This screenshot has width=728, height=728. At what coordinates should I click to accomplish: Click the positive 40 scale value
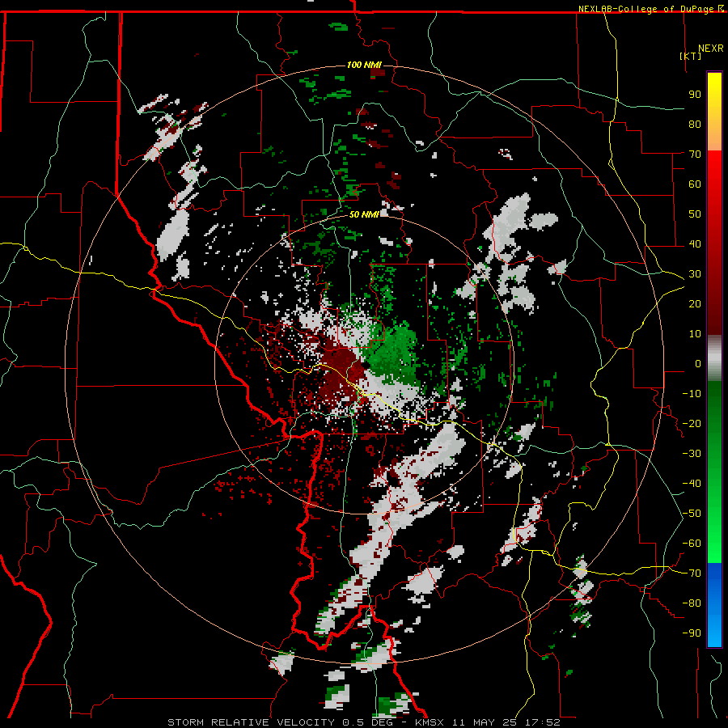(x=695, y=243)
